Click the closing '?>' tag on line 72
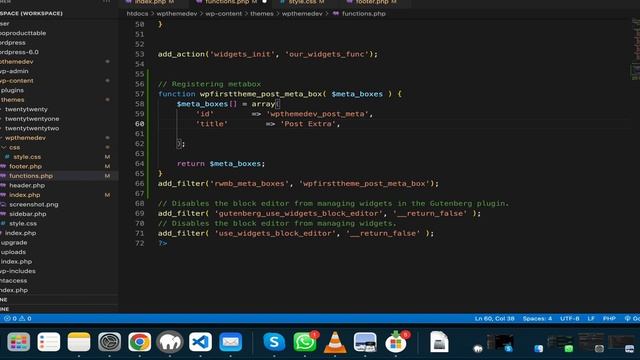 tap(162, 243)
